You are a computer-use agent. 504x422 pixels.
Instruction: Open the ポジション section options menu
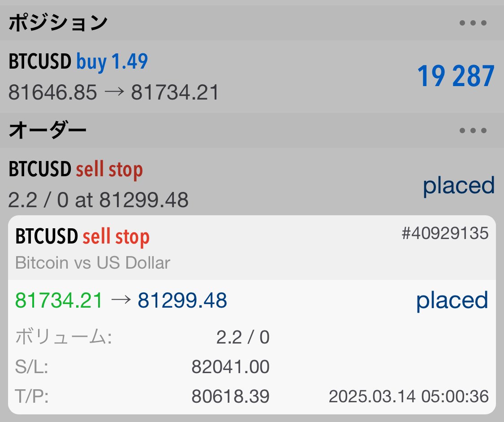[x=472, y=22]
